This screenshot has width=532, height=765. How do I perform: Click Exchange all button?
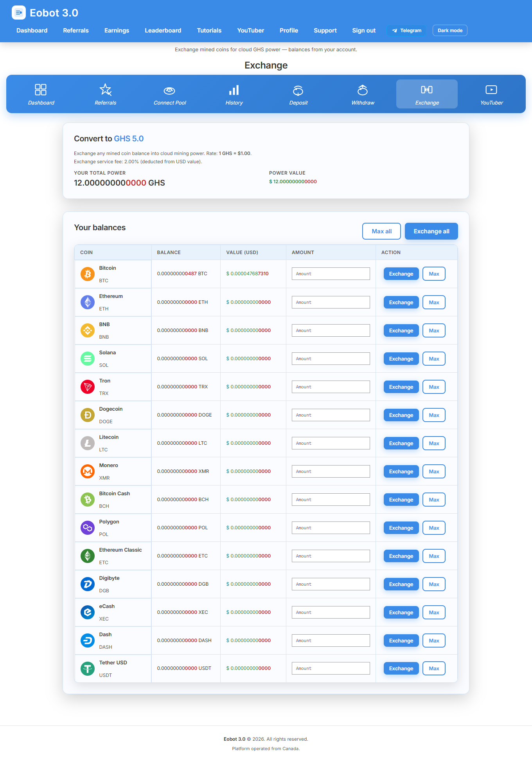[431, 231]
